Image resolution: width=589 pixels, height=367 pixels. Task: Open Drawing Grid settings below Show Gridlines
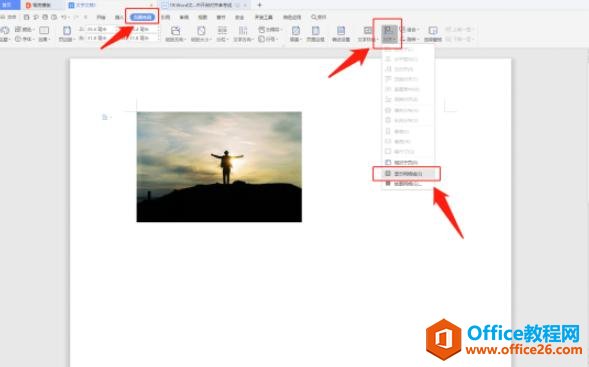pos(407,184)
